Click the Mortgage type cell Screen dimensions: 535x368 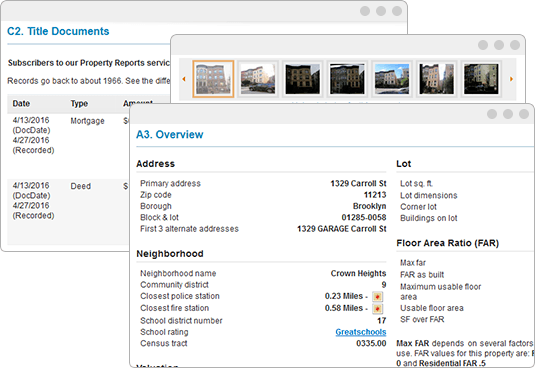[87, 121]
